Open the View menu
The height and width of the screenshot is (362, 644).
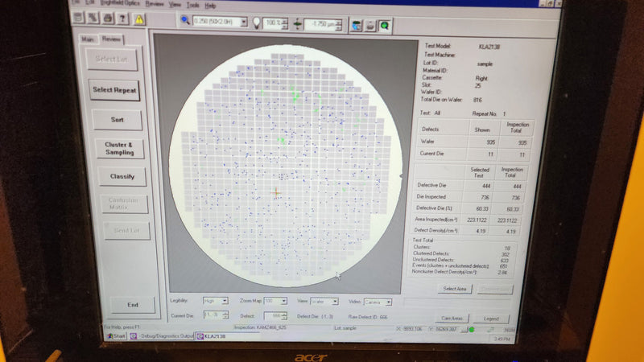175,4
